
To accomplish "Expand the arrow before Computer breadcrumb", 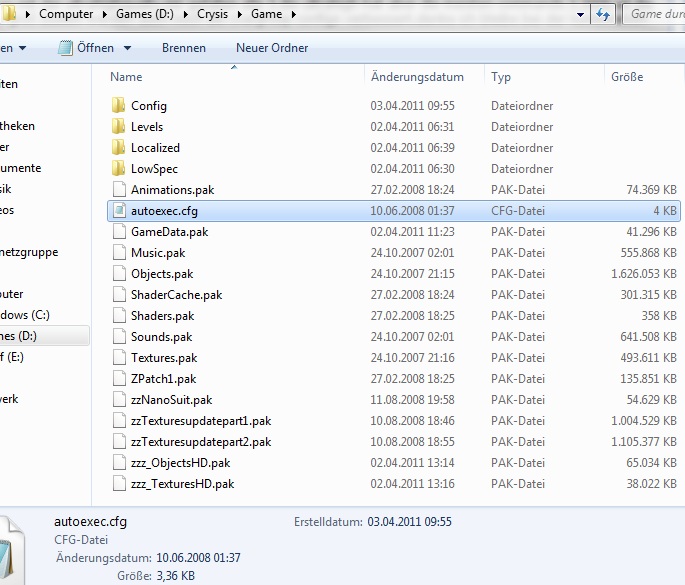I will point(28,14).
